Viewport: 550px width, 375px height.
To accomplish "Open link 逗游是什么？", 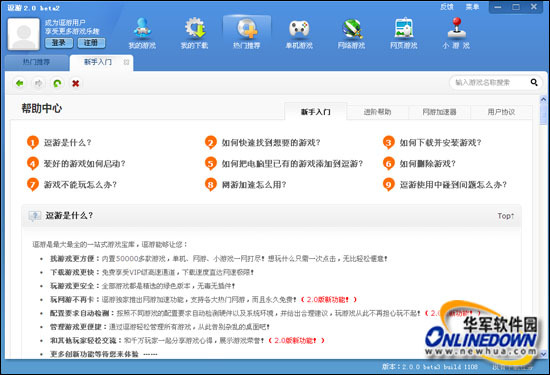I will coord(68,143).
